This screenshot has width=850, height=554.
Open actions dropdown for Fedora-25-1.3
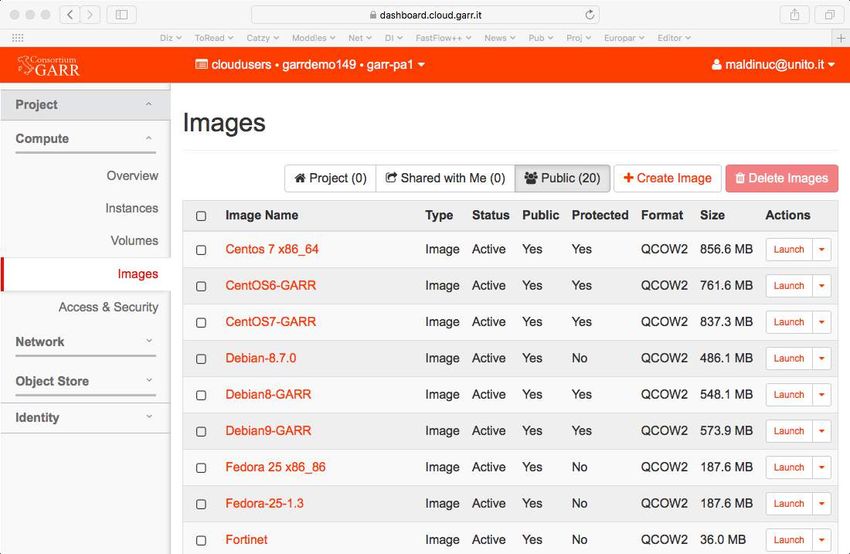[822, 504]
